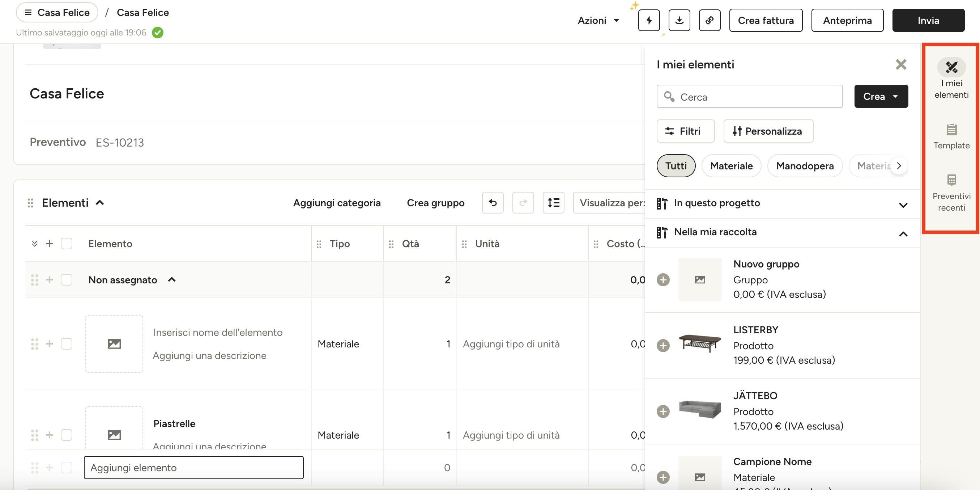Click the plus icon in table header row
This screenshot has height=490, width=980.
point(50,244)
